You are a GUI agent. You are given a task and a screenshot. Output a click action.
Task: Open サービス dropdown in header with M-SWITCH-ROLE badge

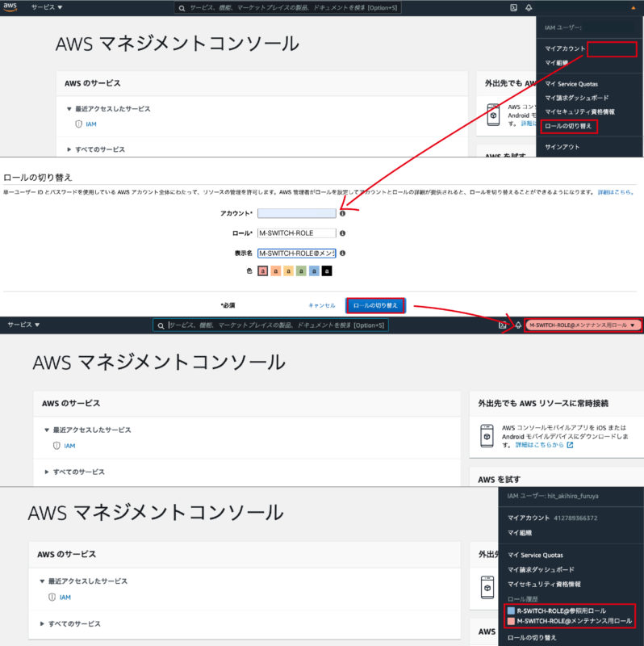coord(23,325)
